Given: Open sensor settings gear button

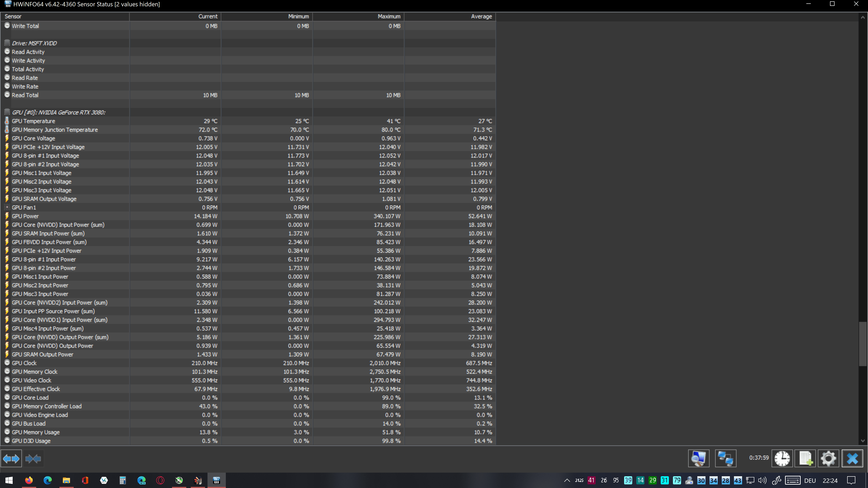Looking at the screenshot, I should coord(829,458).
